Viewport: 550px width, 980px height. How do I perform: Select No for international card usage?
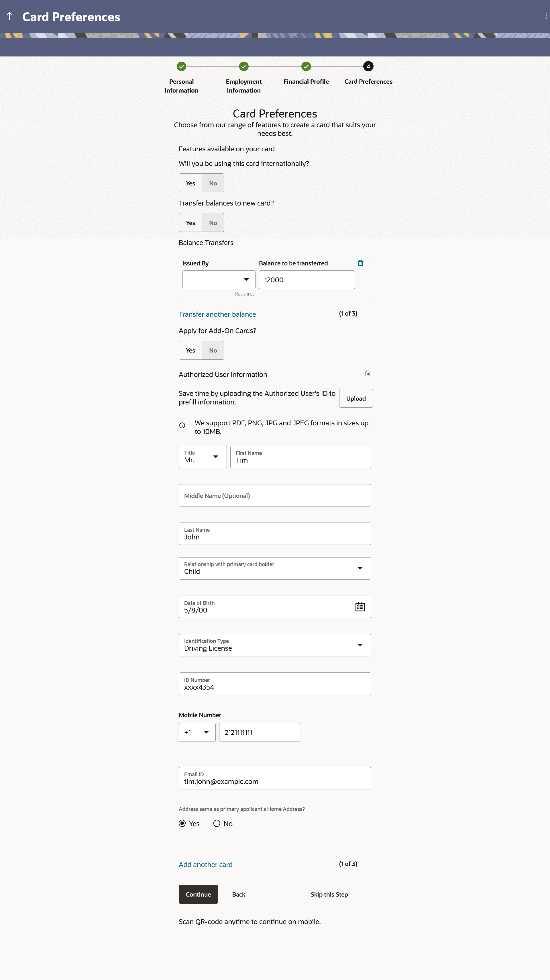point(213,183)
